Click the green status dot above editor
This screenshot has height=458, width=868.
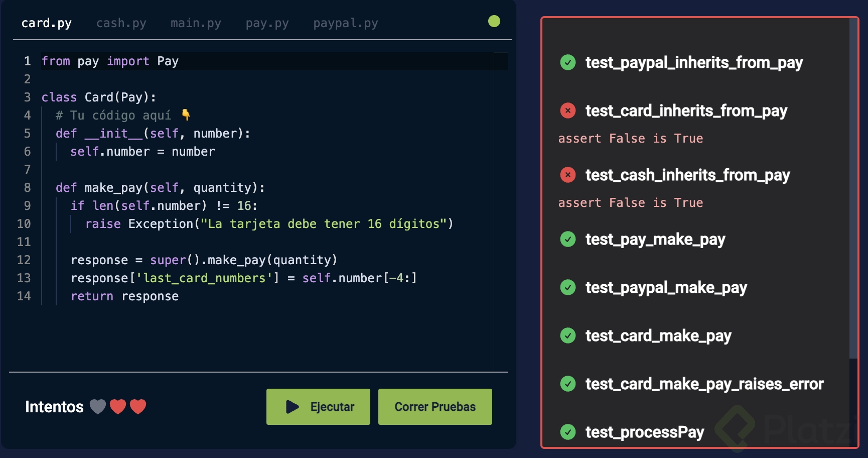coord(494,21)
